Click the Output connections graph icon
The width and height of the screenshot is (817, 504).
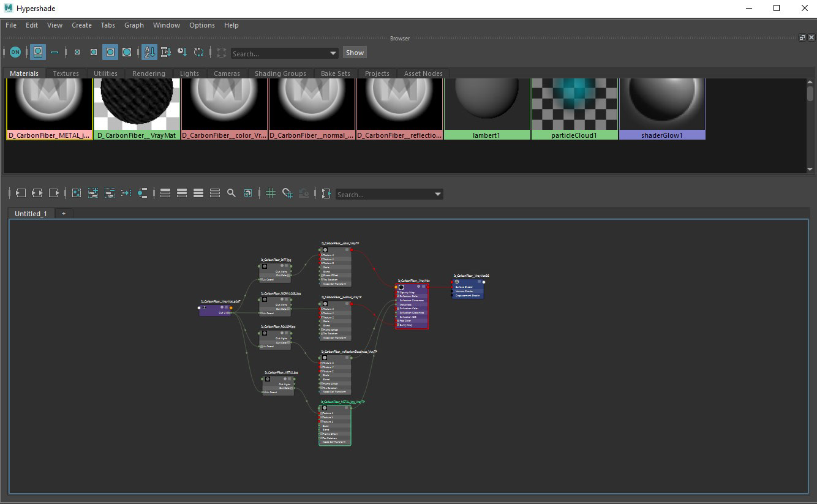click(x=54, y=193)
